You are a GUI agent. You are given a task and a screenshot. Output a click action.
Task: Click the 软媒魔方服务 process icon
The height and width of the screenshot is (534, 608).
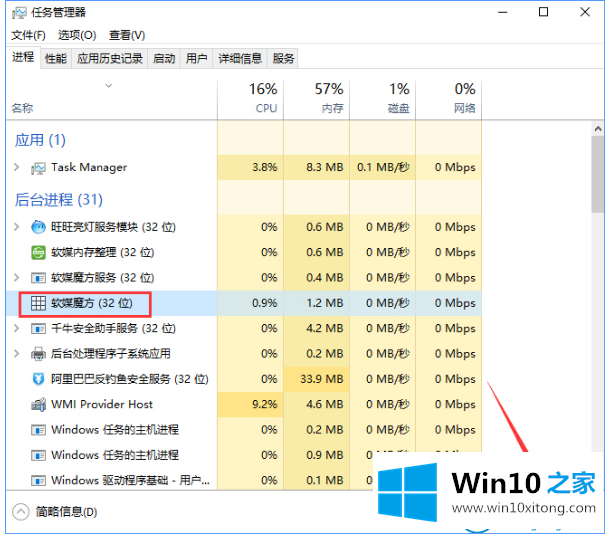[38, 278]
